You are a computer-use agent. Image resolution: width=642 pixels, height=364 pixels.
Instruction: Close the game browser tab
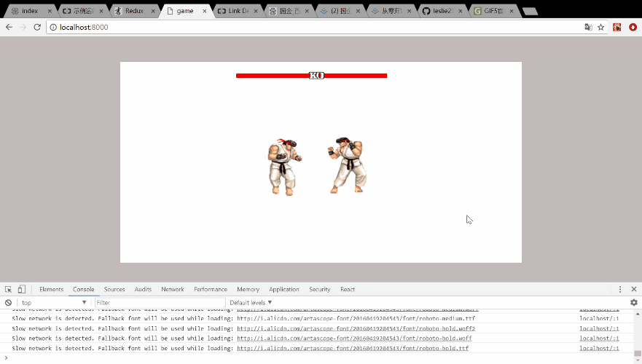(204, 11)
